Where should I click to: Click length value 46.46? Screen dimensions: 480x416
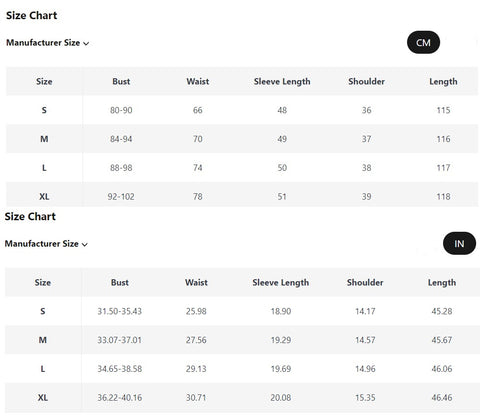[442, 398]
